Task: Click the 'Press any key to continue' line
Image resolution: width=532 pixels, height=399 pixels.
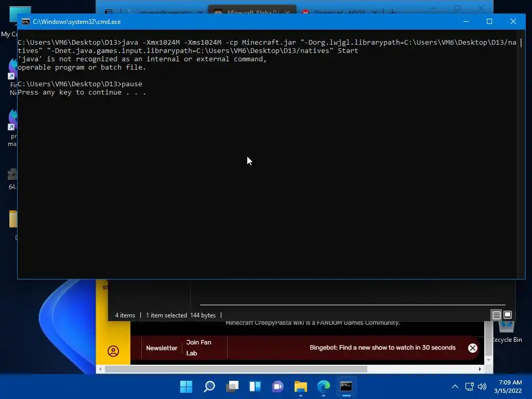Action: point(82,92)
